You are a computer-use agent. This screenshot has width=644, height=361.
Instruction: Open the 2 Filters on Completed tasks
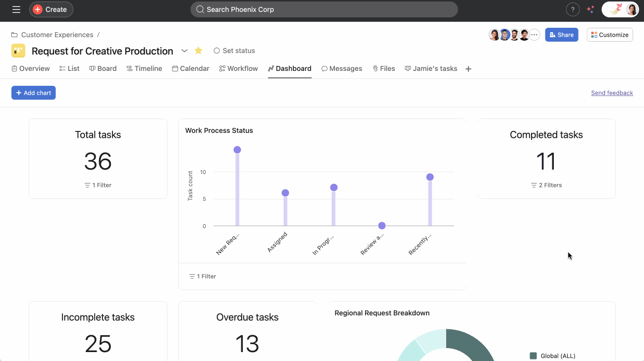546,185
